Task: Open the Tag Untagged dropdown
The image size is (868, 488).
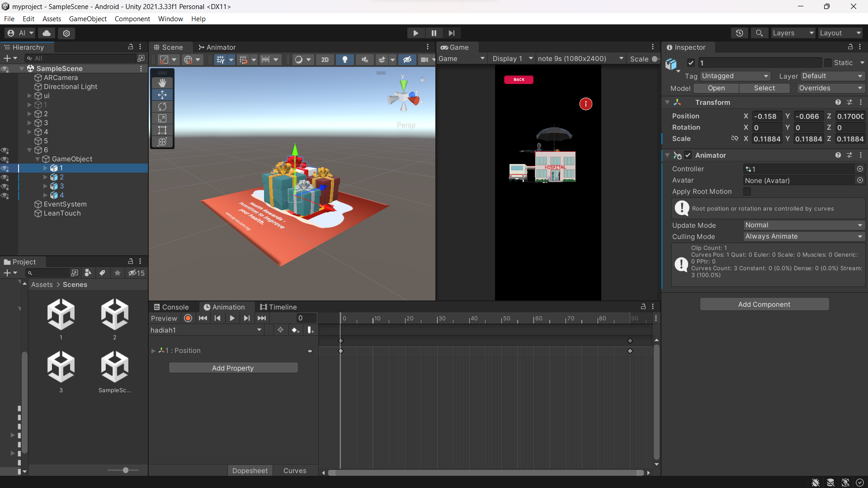Action: (735, 76)
